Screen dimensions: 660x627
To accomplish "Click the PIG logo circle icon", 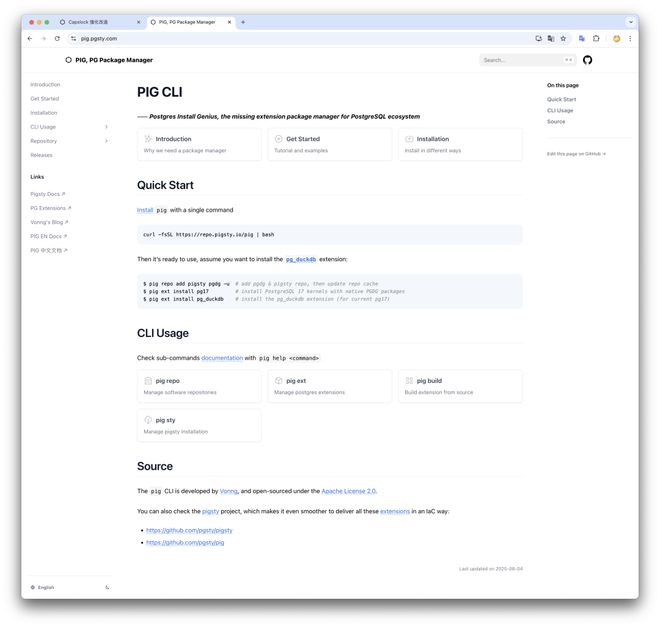I will [68, 60].
